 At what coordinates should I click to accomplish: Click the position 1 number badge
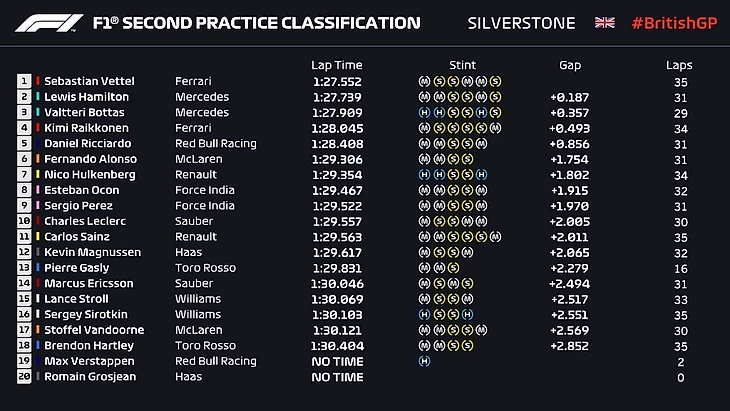tap(24, 81)
